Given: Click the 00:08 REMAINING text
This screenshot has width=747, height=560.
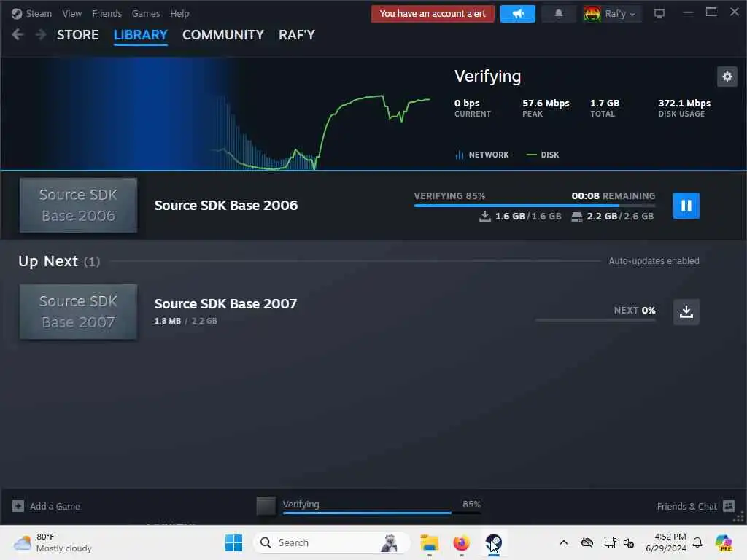Looking at the screenshot, I should tap(613, 195).
